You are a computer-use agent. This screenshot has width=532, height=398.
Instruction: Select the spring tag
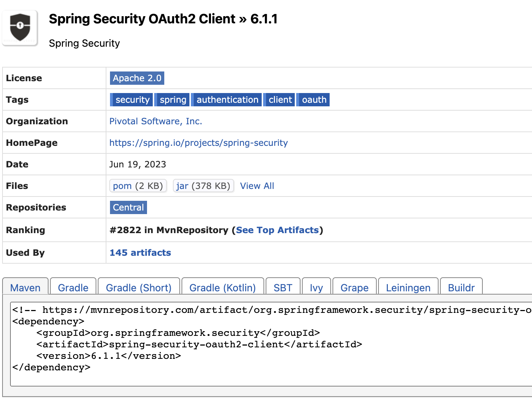click(172, 99)
